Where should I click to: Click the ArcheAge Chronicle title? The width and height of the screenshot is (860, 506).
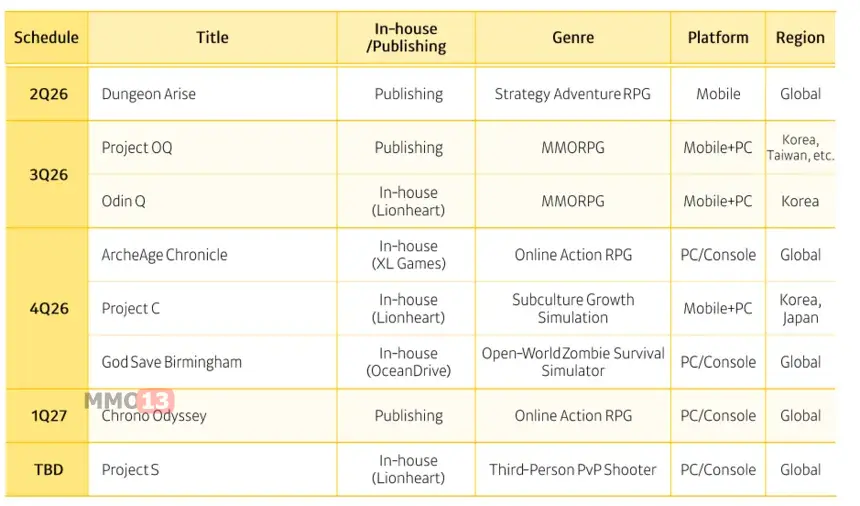[x=164, y=255]
